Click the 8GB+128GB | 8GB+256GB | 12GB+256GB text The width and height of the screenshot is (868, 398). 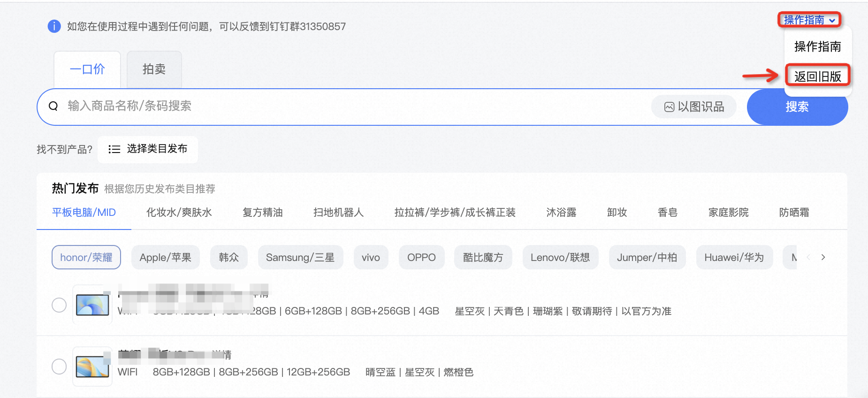251,372
